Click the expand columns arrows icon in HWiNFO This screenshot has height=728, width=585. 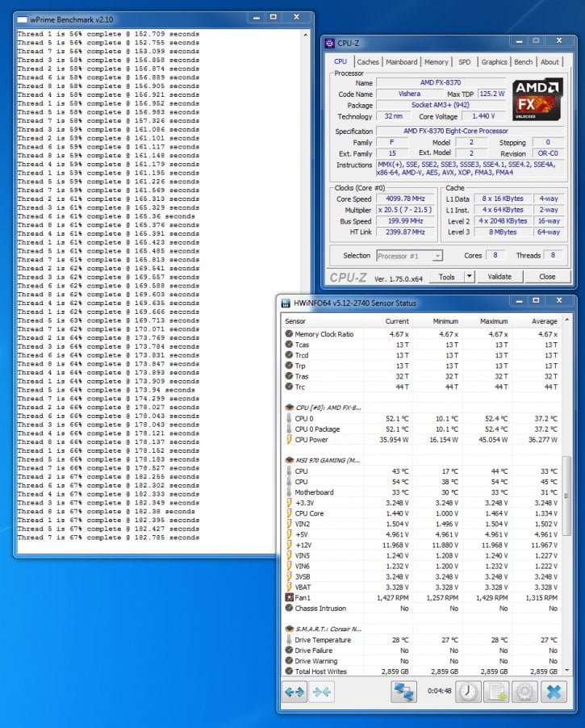295,692
